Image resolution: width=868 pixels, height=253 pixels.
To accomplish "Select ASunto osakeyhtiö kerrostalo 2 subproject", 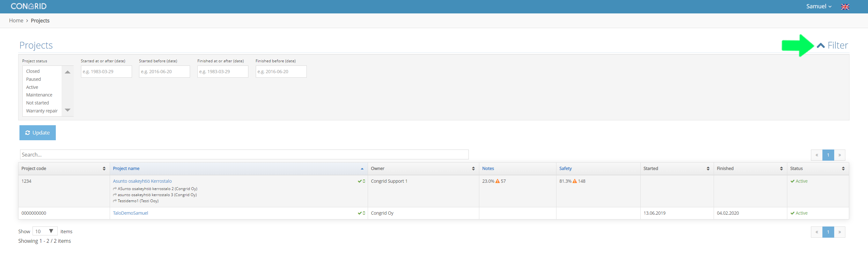I will [157, 189].
